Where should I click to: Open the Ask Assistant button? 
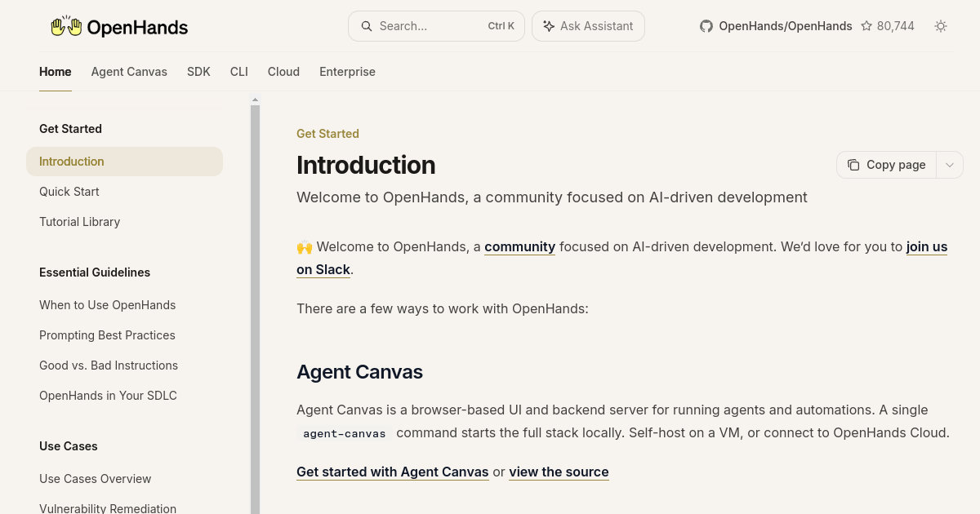pos(588,26)
